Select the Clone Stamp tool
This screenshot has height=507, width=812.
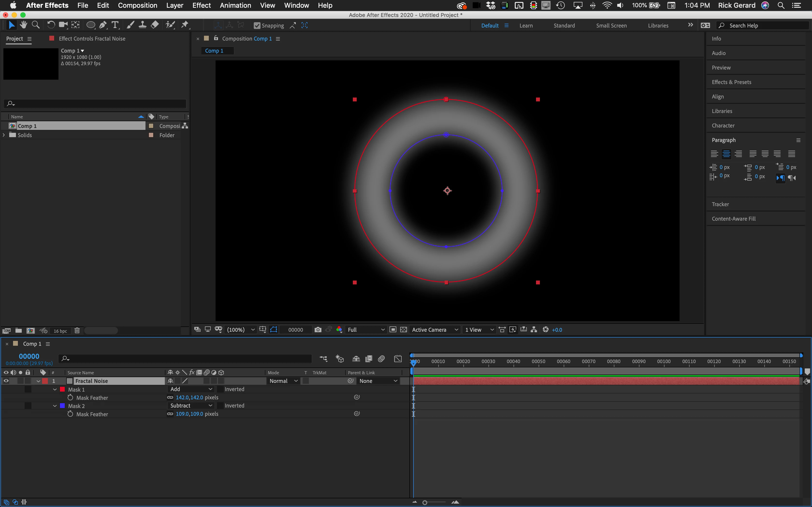[142, 25]
